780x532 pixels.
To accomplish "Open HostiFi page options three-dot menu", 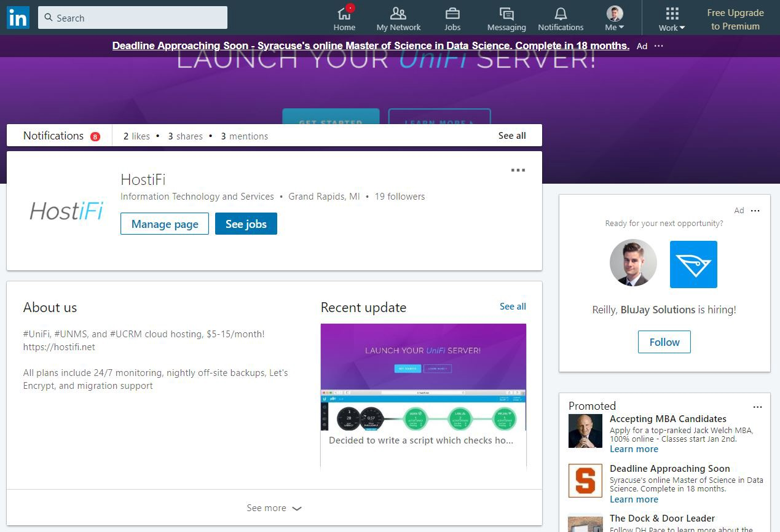I will (518, 170).
